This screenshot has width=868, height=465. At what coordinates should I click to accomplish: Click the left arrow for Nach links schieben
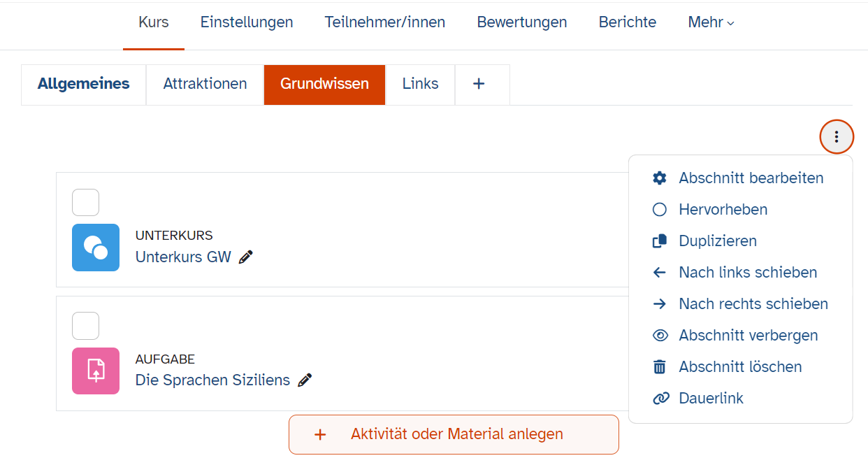(x=660, y=272)
